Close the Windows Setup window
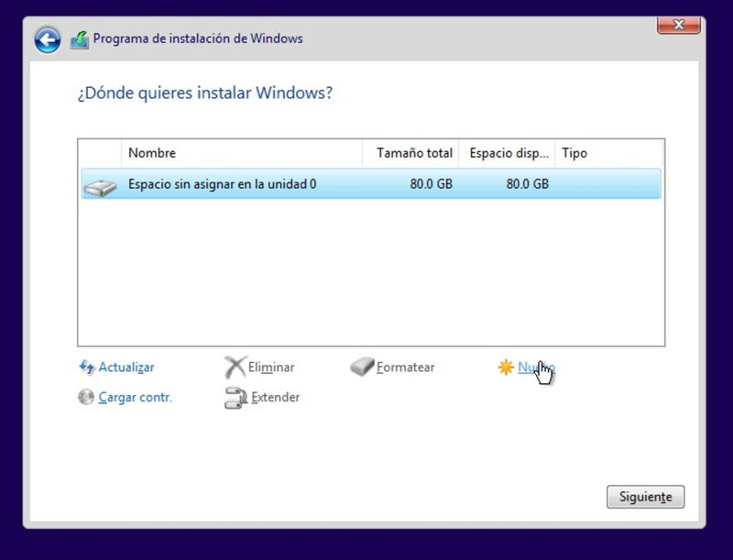This screenshot has height=560, width=733. click(x=679, y=25)
